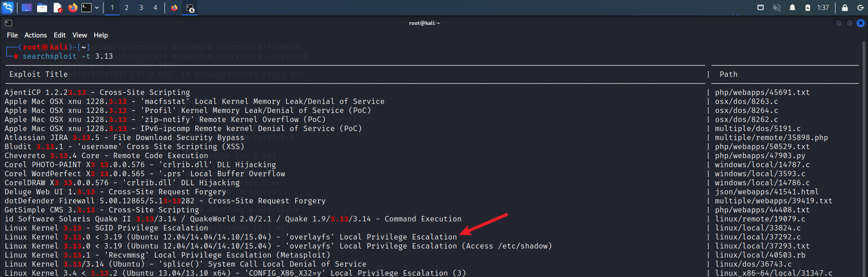Screen dimensions: 868x277
Task: Click the terminal window title bar icon
Action: (9, 23)
